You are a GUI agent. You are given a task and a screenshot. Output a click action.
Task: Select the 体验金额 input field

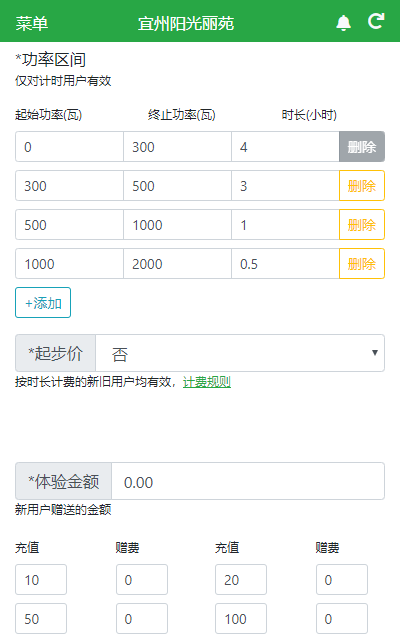tap(248, 481)
